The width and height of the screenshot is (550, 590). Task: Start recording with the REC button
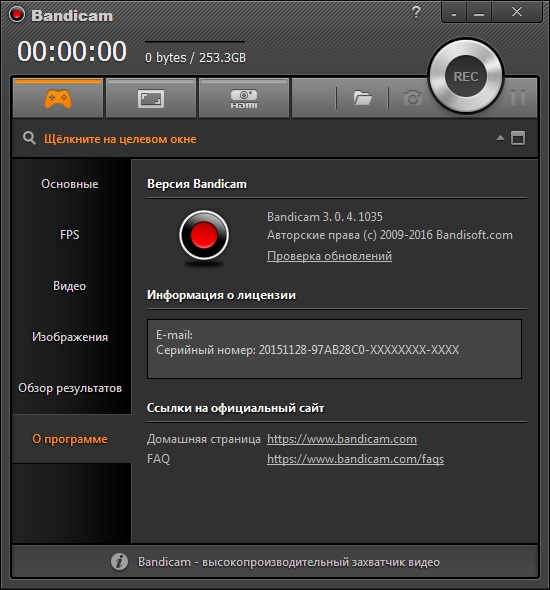tap(466, 76)
